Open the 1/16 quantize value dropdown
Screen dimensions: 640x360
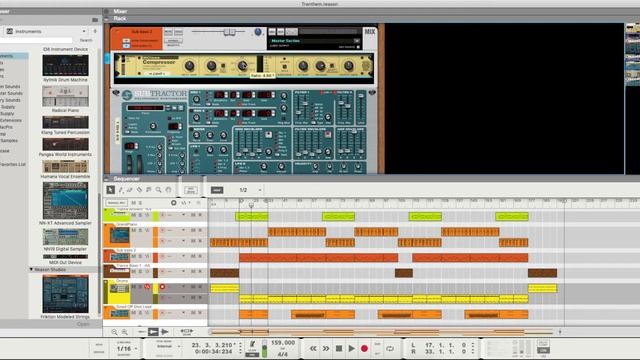pos(127,349)
